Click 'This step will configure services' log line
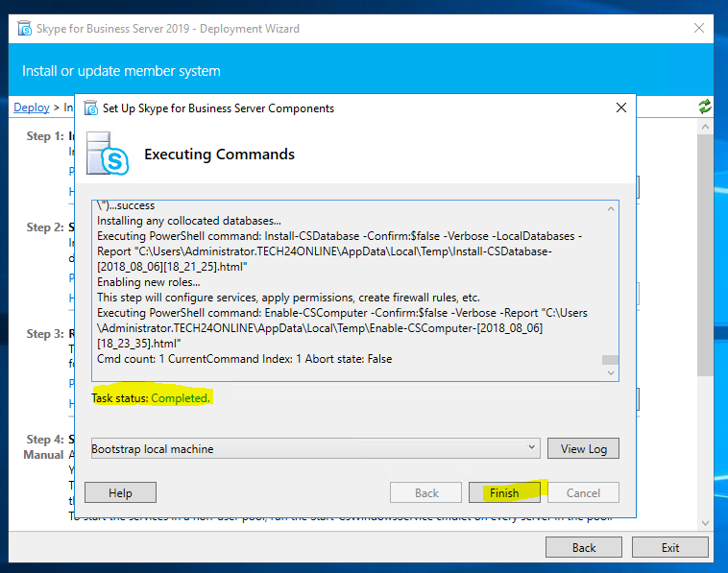The image size is (728, 573). 288,298
